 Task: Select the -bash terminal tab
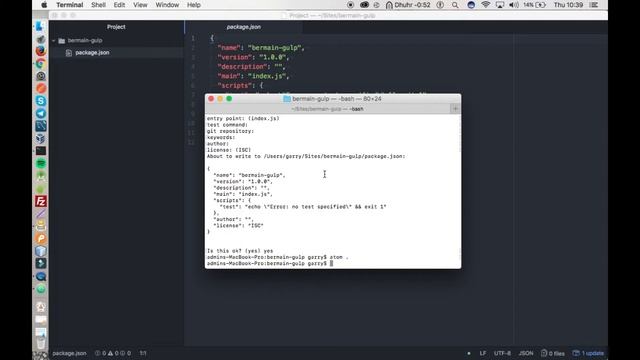click(327, 109)
